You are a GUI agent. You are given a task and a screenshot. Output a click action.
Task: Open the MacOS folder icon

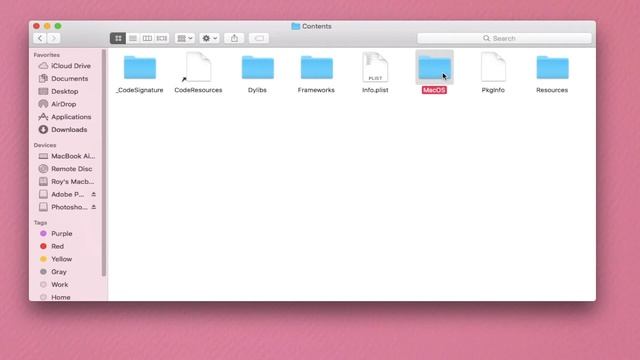click(x=434, y=67)
